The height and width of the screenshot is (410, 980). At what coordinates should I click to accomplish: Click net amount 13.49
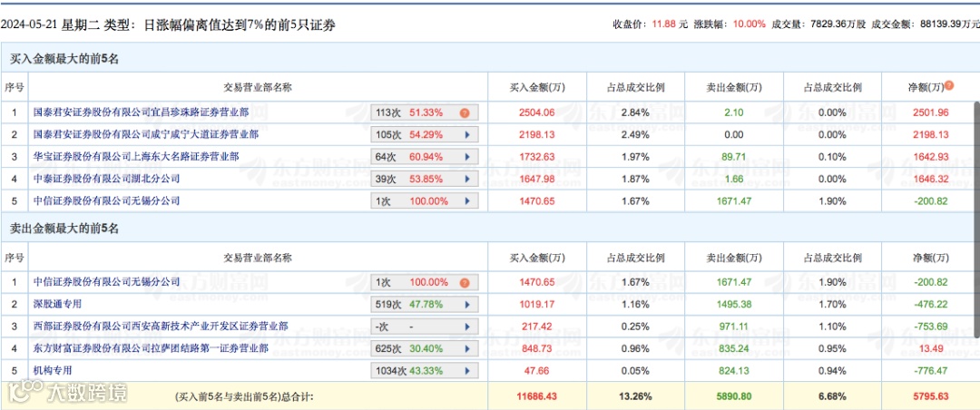(x=931, y=348)
